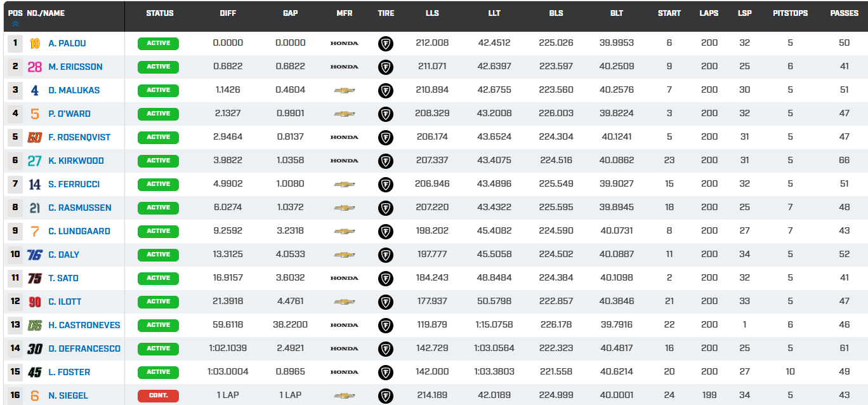Click M. Ericsson's pink number 28 icon
The height and width of the screenshot is (405, 868).
click(x=35, y=67)
